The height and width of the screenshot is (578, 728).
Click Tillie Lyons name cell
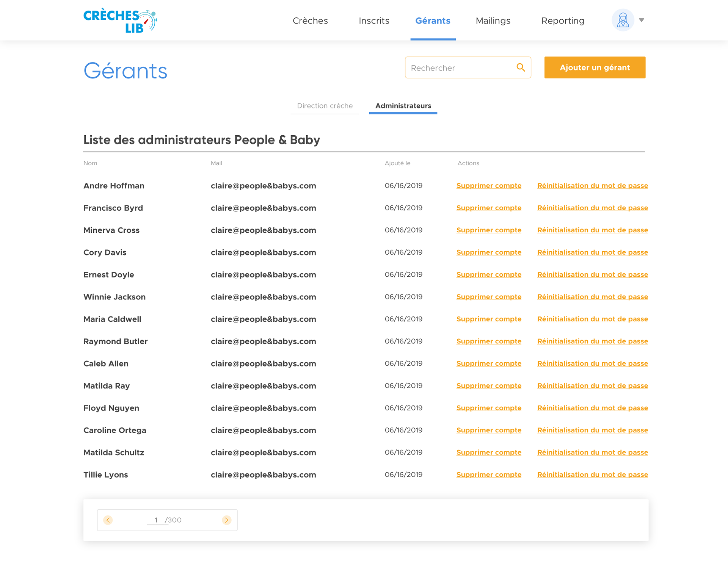106,475
